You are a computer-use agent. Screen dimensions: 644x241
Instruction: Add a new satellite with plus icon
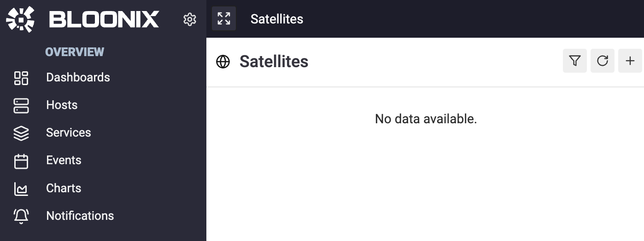630,61
